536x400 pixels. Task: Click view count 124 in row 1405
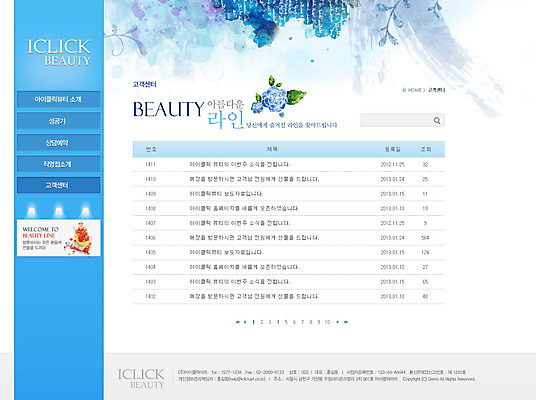coord(425,252)
